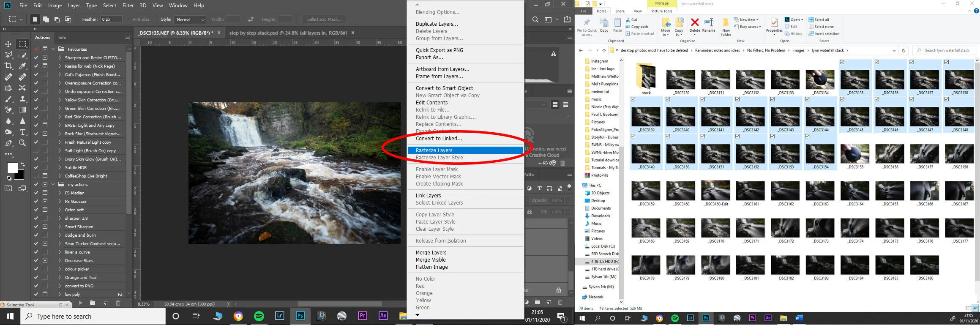Open Premiere Pro from the left taskbar

[x=362, y=316]
